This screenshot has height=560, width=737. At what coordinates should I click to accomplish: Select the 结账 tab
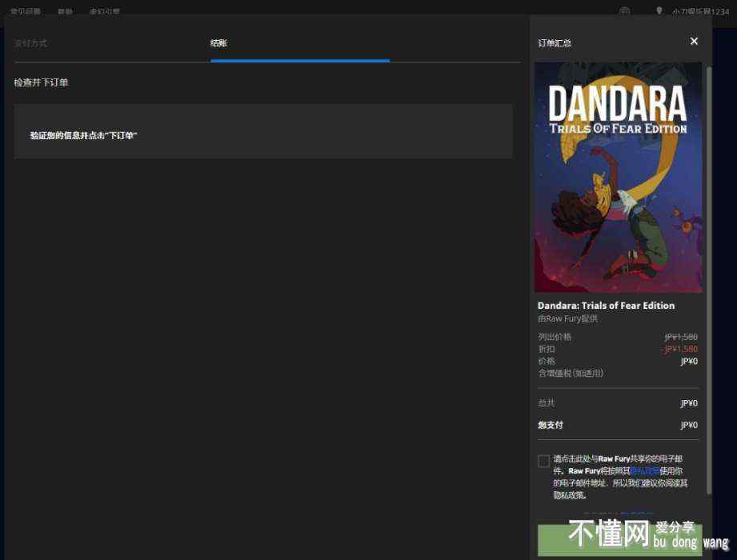(x=218, y=43)
